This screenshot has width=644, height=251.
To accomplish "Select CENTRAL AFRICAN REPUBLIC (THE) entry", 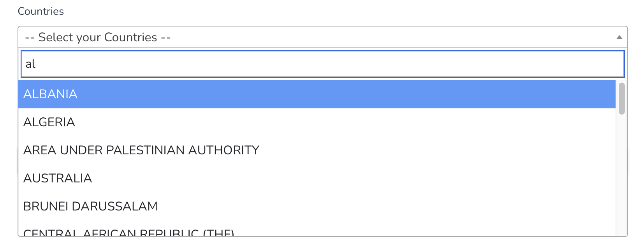I will click(x=128, y=233).
